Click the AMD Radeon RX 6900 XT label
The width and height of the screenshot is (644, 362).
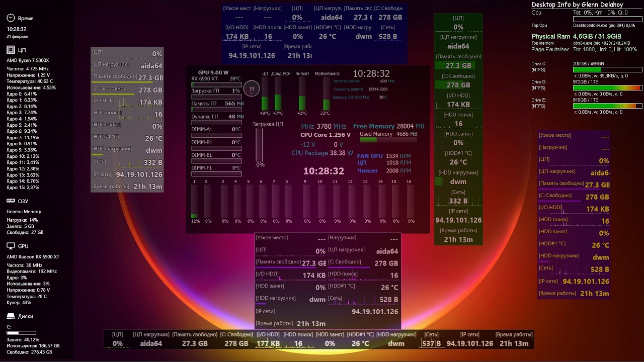coord(33,257)
